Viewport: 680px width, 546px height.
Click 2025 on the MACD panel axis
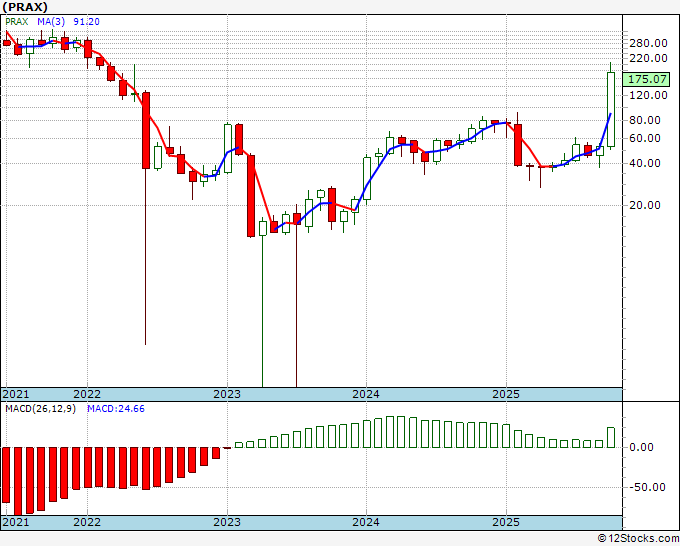(x=506, y=522)
